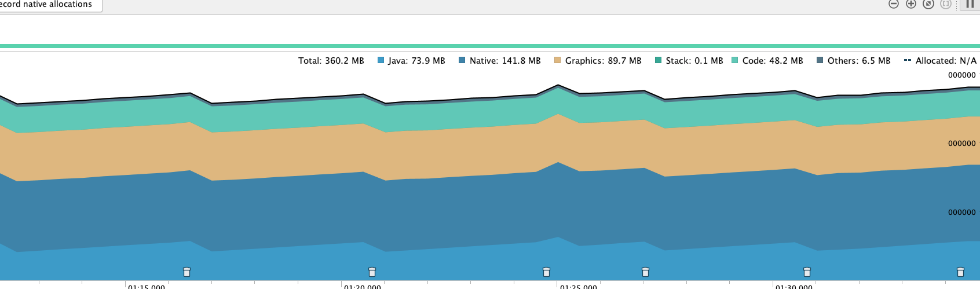980x289 pixels.
Task: Click the rightmost garbage collection trash icon
Action: pos(960,272)
